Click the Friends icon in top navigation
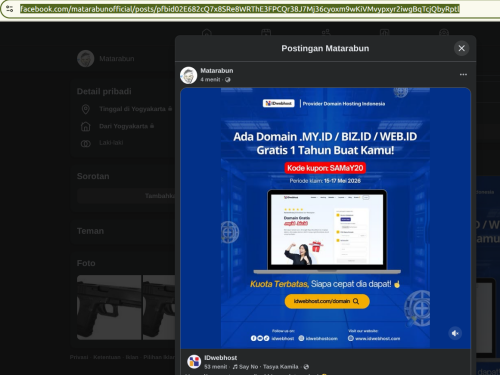The width and height of the screenshot is (500, 375). (326, 33)
